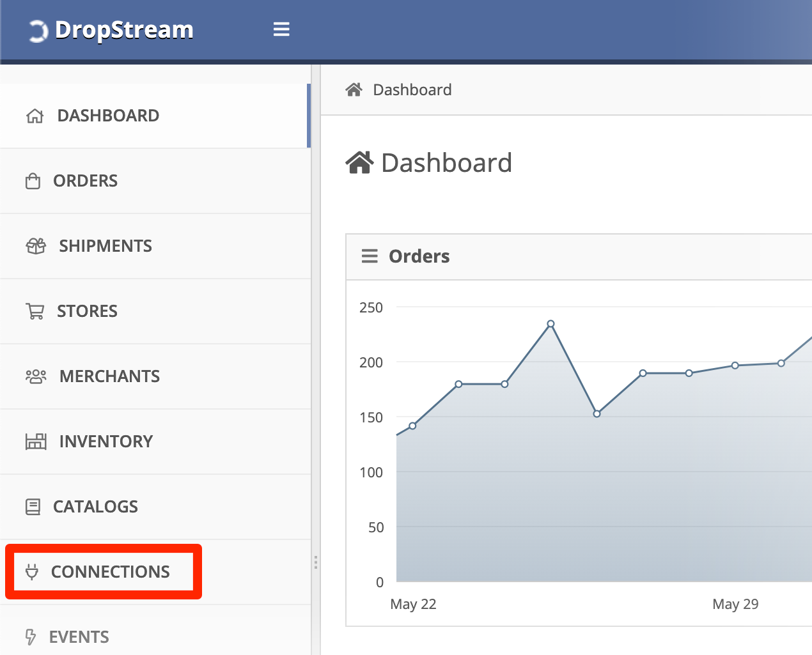
Task: Click the Orders panel header title
Action: [x=419, y=256]
